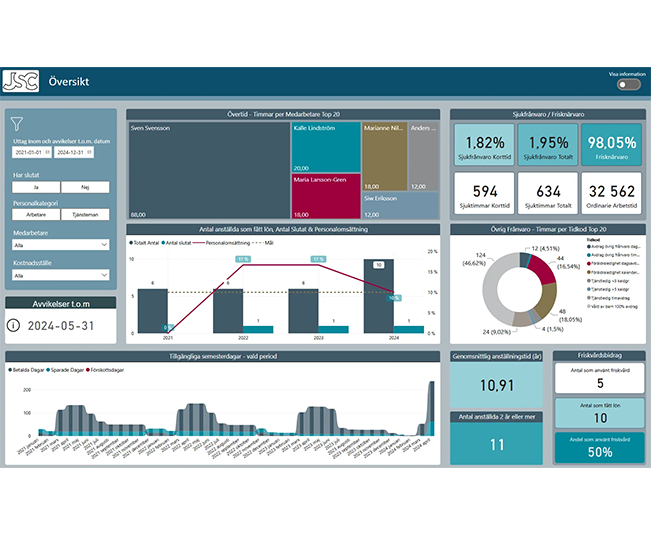
Task: Click the Föräldraledighet kalender legend entry
Action: (x=613, y=272)
